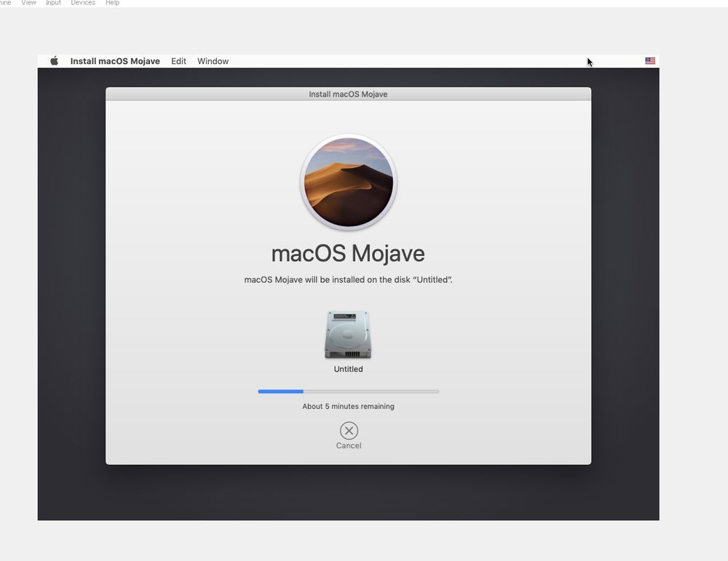Open the VM host View menu
The width and height of the screenshot is (728, 561).
(29, 3)
